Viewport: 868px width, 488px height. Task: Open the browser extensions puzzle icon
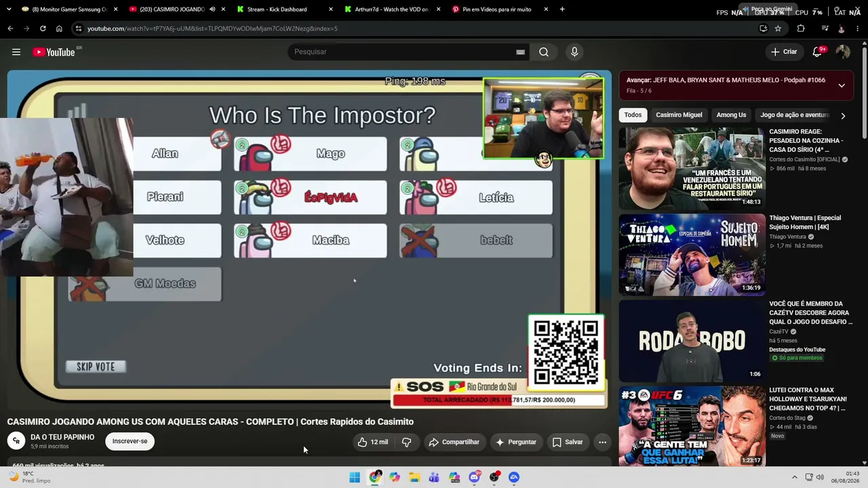coord(801,28)
